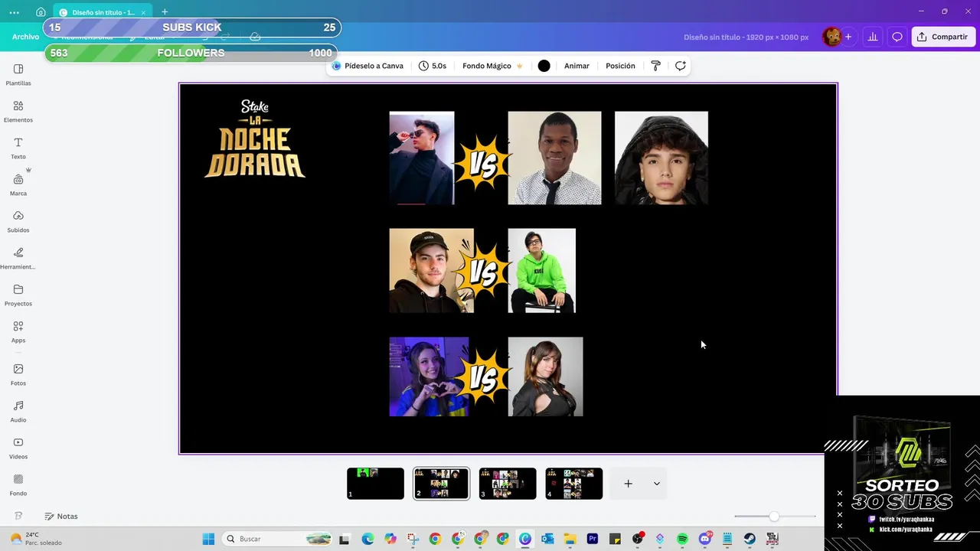Open the Elementos sidebar panel

point(18,112)
